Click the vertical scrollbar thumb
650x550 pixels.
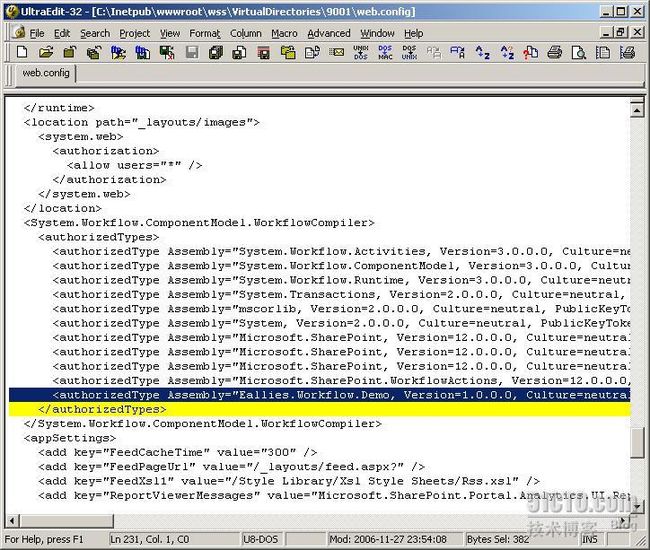(637, 443)
